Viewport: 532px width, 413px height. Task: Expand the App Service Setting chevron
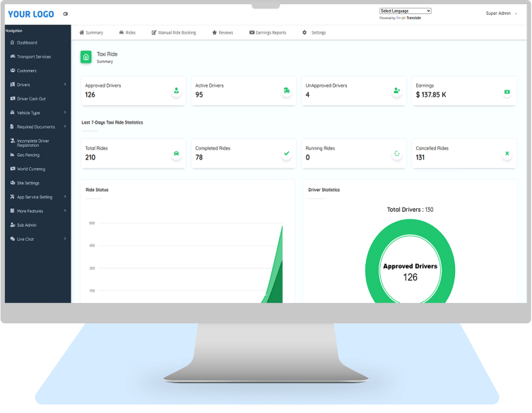65,197
